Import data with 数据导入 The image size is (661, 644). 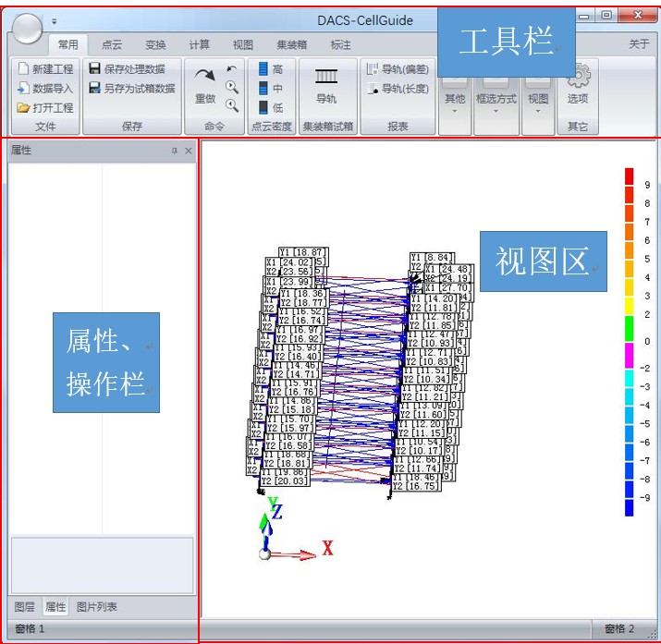click(x=46, y=88)
